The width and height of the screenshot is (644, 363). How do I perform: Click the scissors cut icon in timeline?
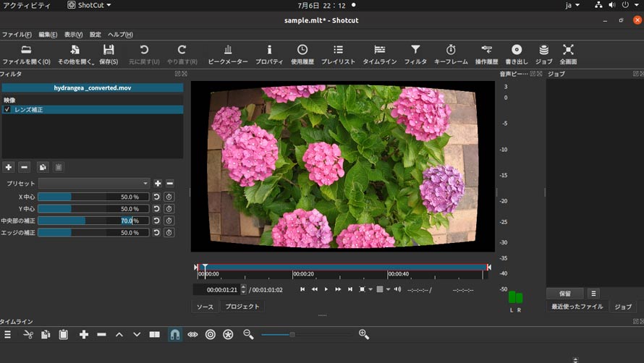(x=27, y=334)
